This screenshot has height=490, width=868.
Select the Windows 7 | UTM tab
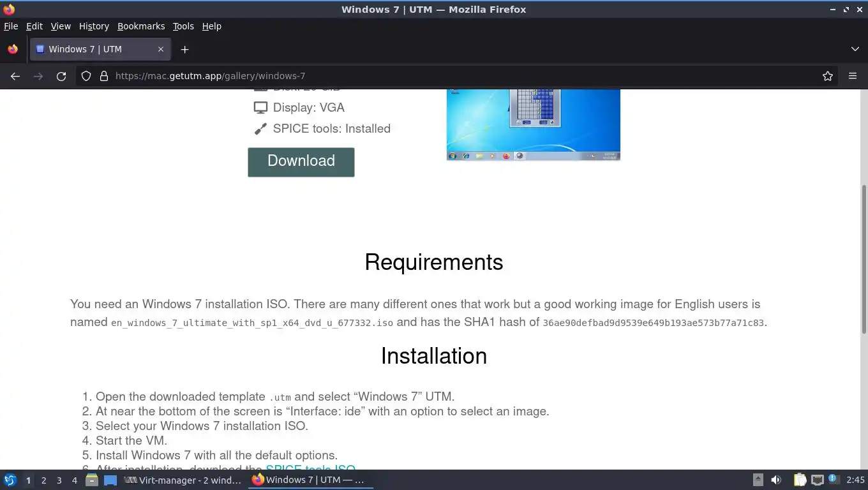pos(100,49)
